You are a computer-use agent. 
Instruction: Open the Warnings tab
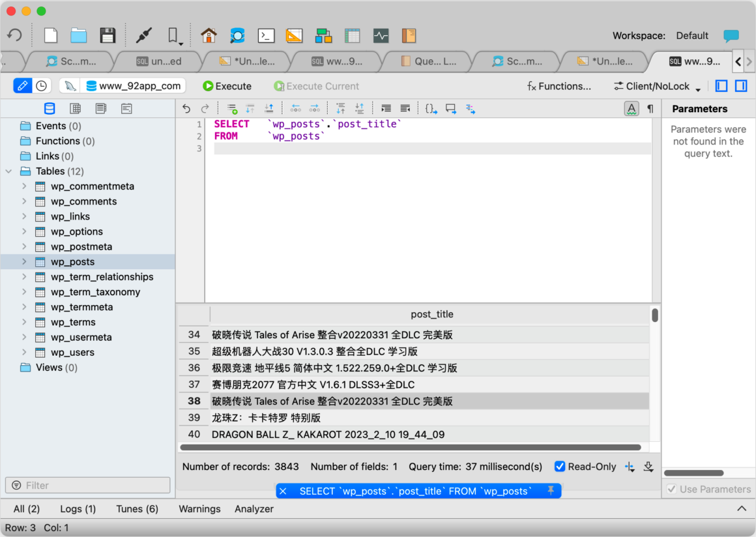pyautogui.click(x=199, y=508)
